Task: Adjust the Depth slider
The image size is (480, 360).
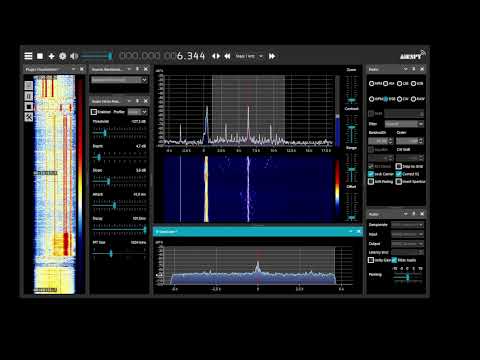Action: tap(119, 157)
